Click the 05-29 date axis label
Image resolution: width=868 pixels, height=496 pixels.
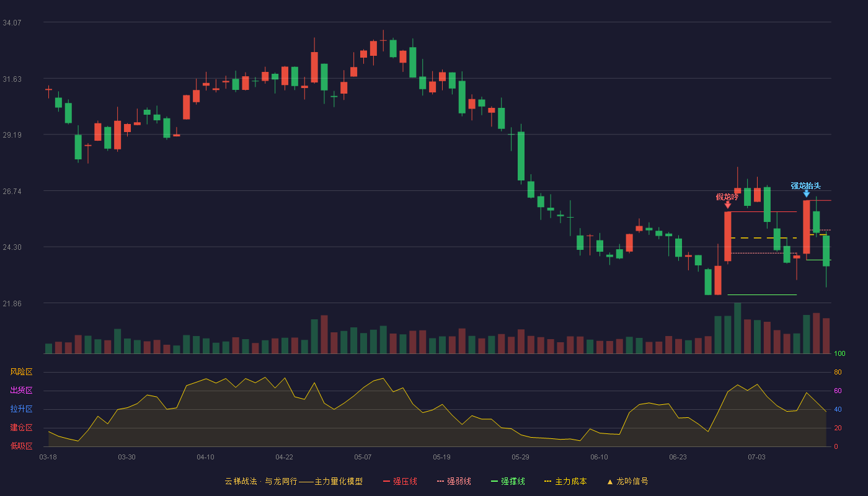[x=520, y=457]
